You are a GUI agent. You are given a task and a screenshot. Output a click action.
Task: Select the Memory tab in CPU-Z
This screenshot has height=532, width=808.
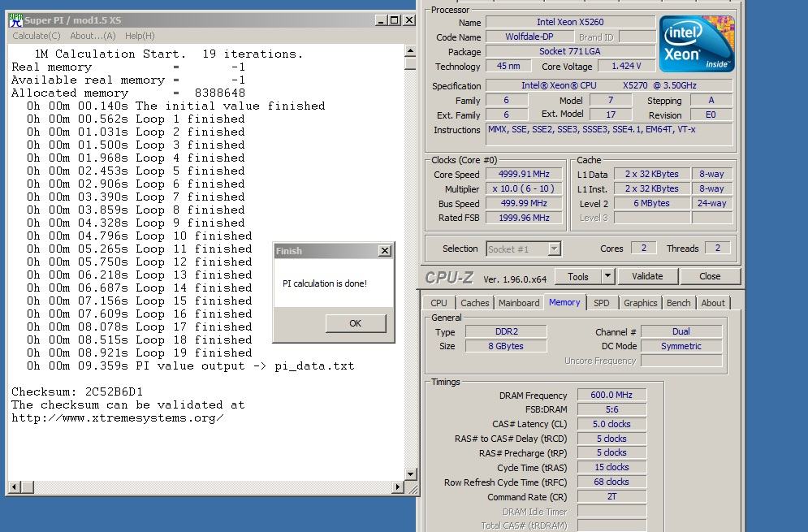click(564, 303)
